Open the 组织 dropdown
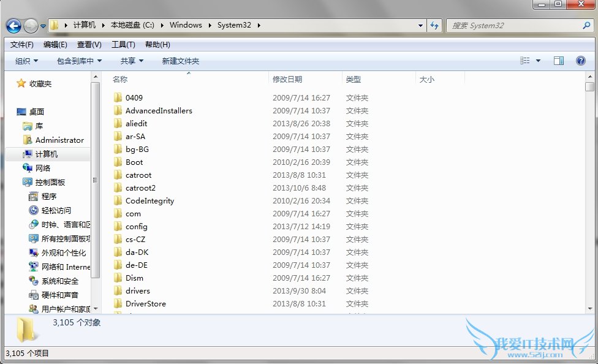 tap(27, 61)
